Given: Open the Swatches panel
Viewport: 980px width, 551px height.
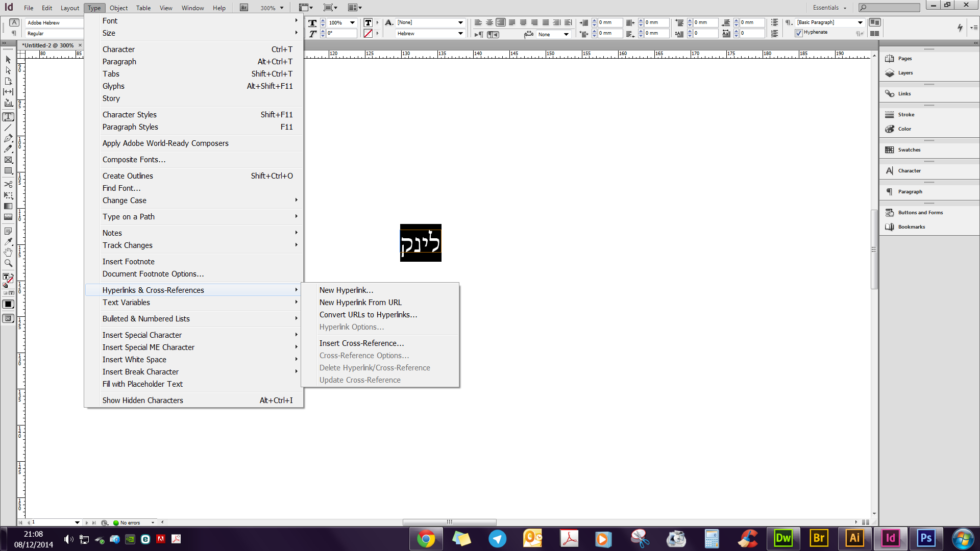Looking at the screenshot, I should pyautogui.click(x=909, y=150).
